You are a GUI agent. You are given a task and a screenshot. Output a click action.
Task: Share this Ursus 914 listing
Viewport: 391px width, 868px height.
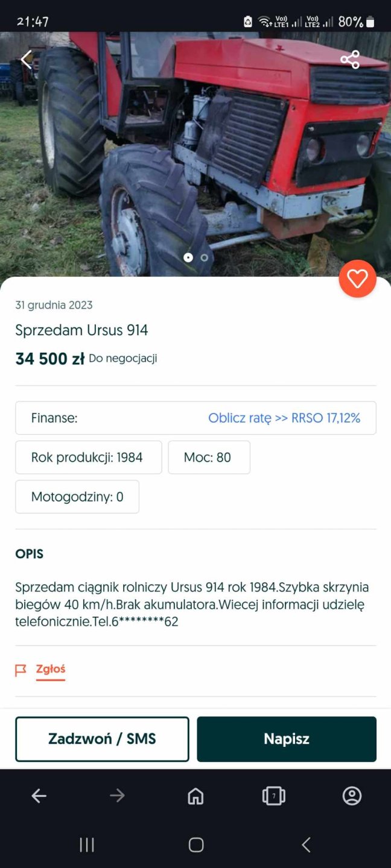click(350, 59)
